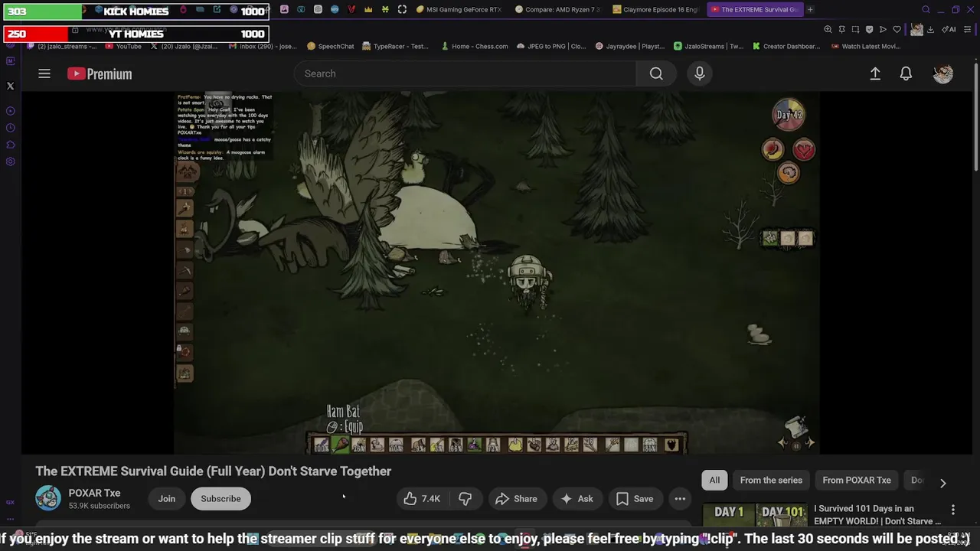This screenshot has height=551, width=980.
Task: Open YouTube account avatar menu
Action: point(943,73)
